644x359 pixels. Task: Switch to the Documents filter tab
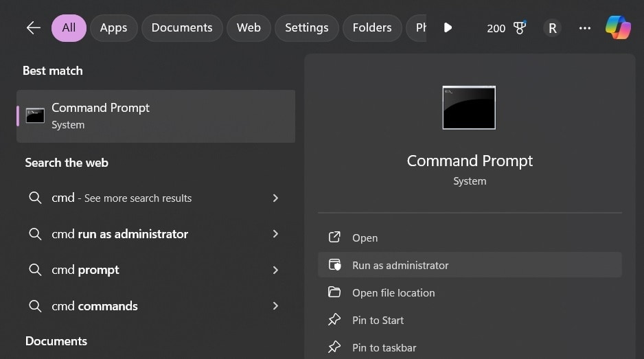[x=182, y=28]
